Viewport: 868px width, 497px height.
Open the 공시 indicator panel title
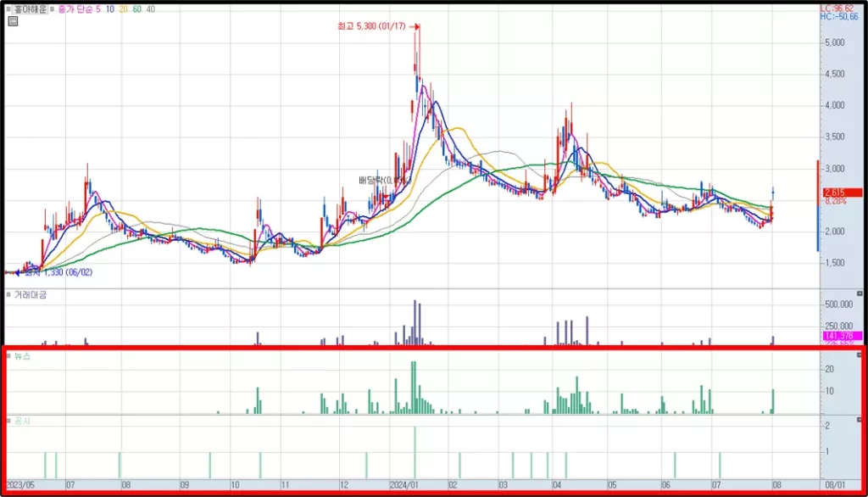click(22, 421)
